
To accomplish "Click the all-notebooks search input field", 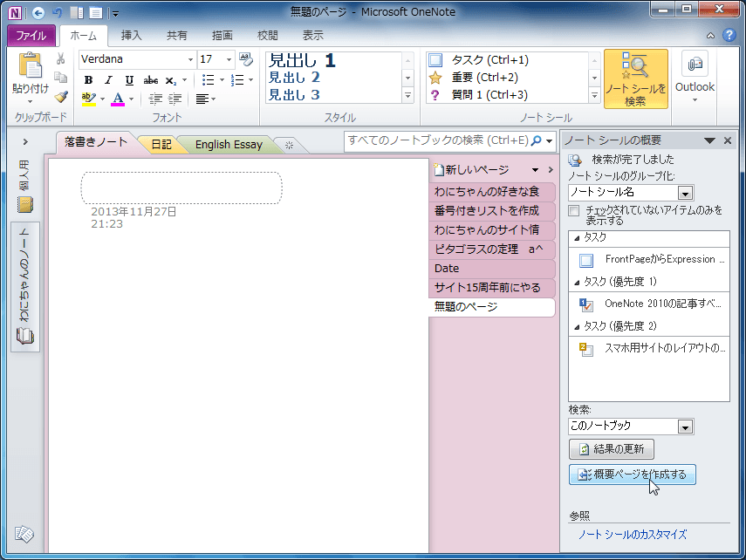I will click(x=438, y=140).
